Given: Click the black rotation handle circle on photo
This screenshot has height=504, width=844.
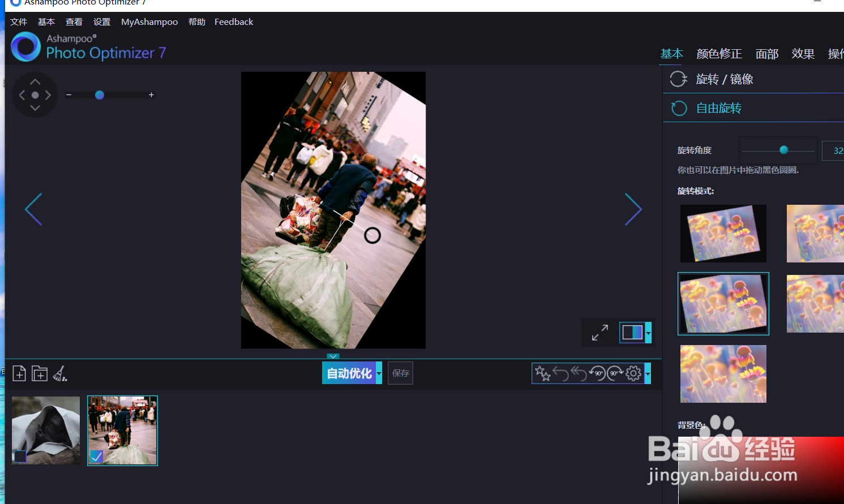Looking at the screenshot, I should (372, 235).
